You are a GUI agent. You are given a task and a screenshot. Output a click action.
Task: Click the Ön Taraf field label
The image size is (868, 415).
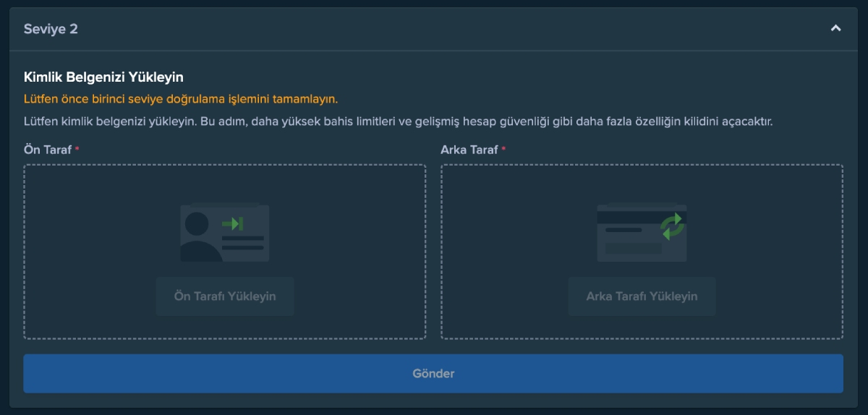coord(47,150)
